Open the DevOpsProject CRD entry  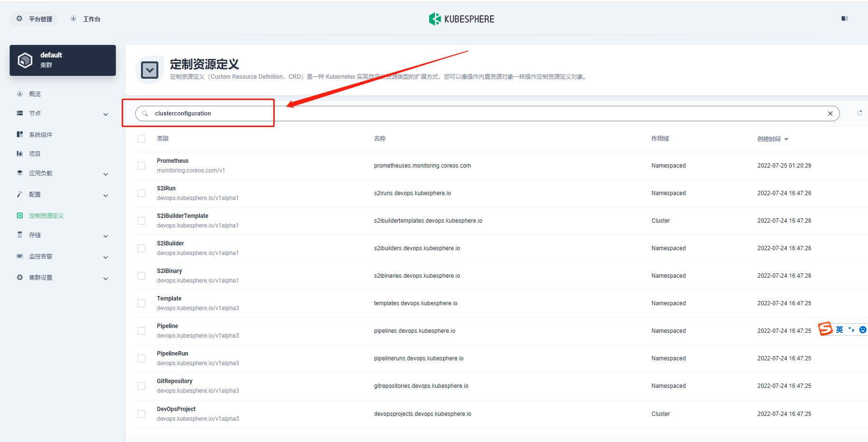pos(176,409)
